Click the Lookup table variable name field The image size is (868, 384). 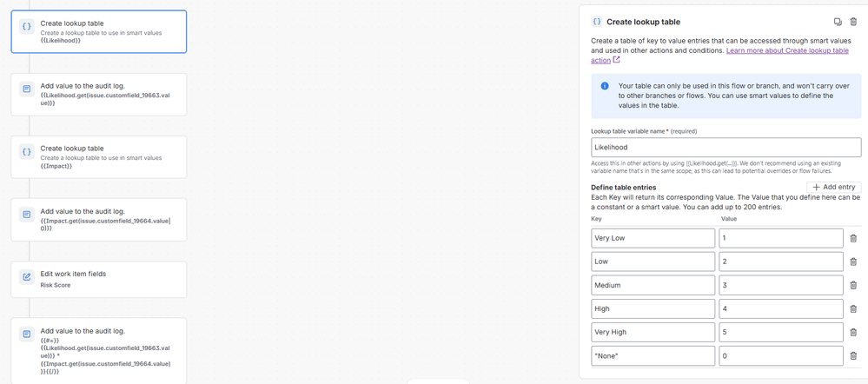click(726, 147)
